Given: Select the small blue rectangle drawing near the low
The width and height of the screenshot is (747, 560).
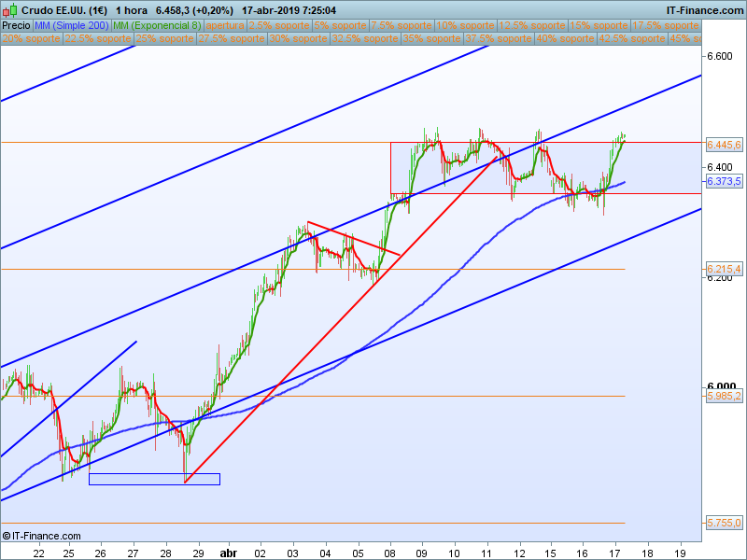Looking at the screenshot, I should pos(154,479).
